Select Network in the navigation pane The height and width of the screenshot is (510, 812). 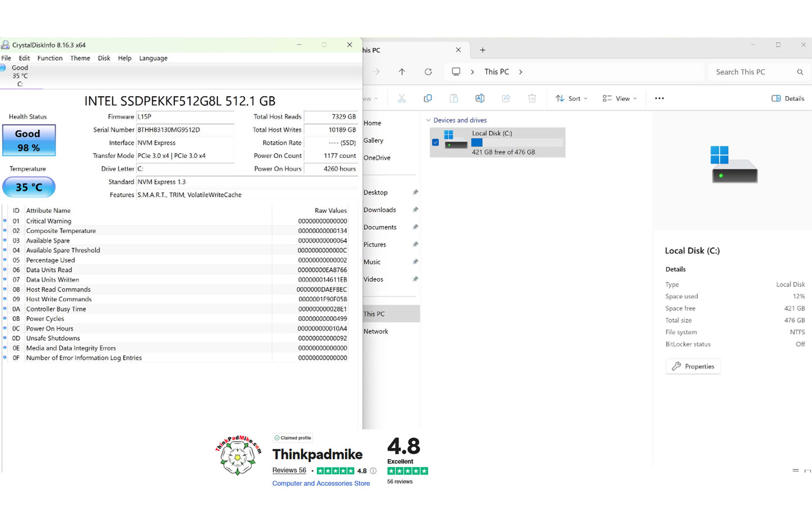[375, 331]
